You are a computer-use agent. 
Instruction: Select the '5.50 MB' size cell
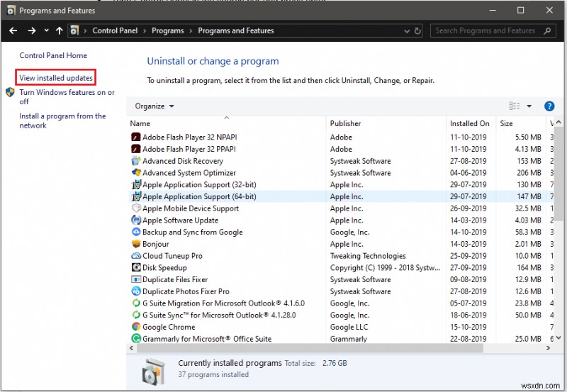pos(528,137)
